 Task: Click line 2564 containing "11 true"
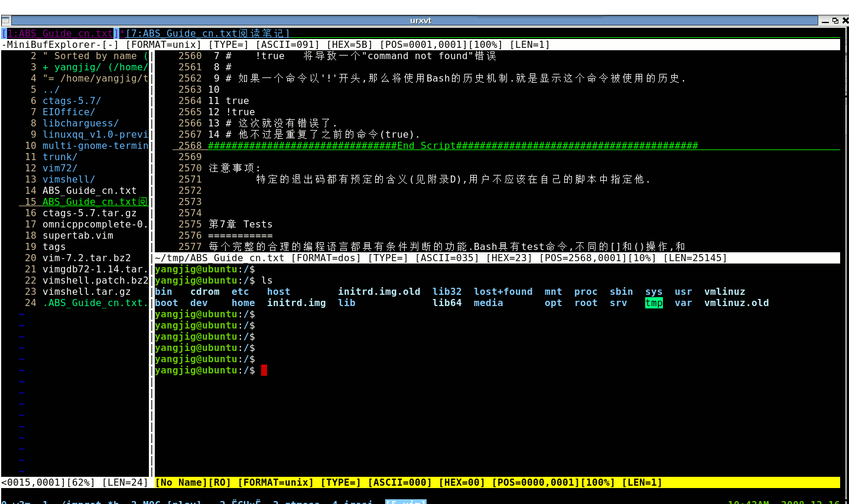click(x=229, y=100)
